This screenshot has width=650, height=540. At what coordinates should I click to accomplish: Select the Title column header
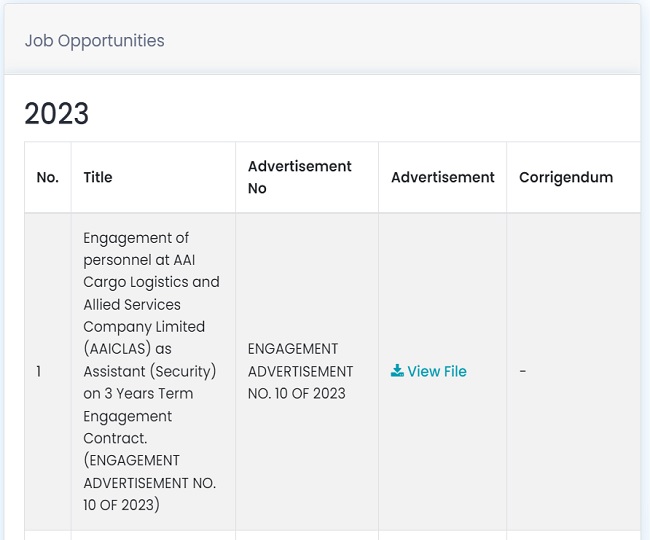click(98, 177)
